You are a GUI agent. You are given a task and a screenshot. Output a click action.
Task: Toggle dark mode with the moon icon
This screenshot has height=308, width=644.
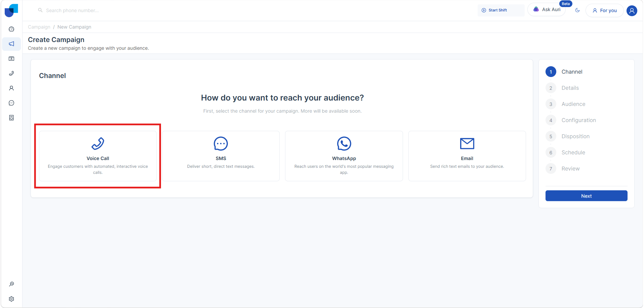(577, 10)
